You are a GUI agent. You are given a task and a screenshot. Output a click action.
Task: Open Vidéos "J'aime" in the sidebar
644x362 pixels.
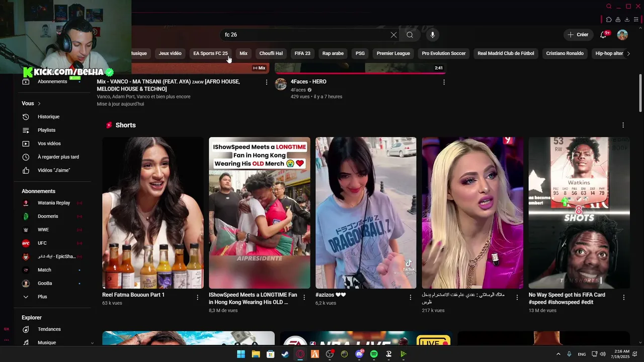pyautogui.click(x=53, y=170)
